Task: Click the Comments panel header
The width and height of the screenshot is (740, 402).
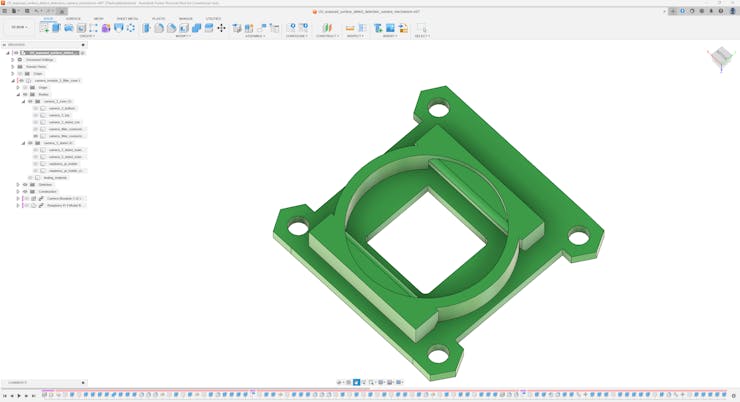Action: pos(43,383)
